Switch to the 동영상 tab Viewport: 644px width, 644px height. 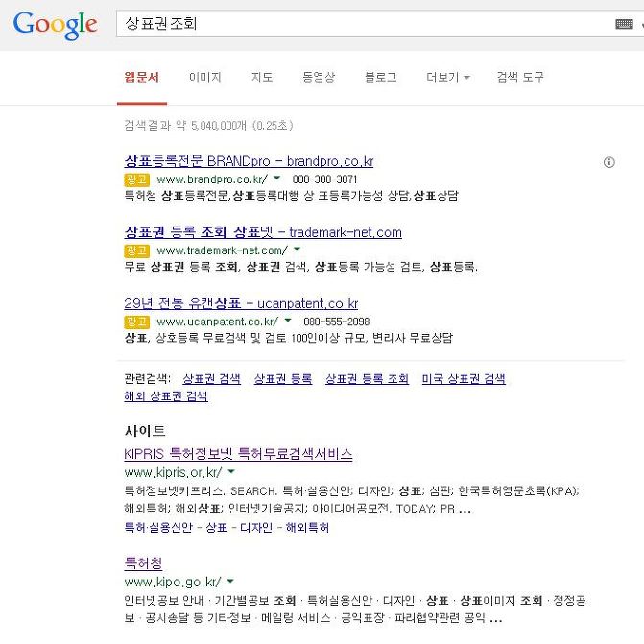click(x=319, y=77)
